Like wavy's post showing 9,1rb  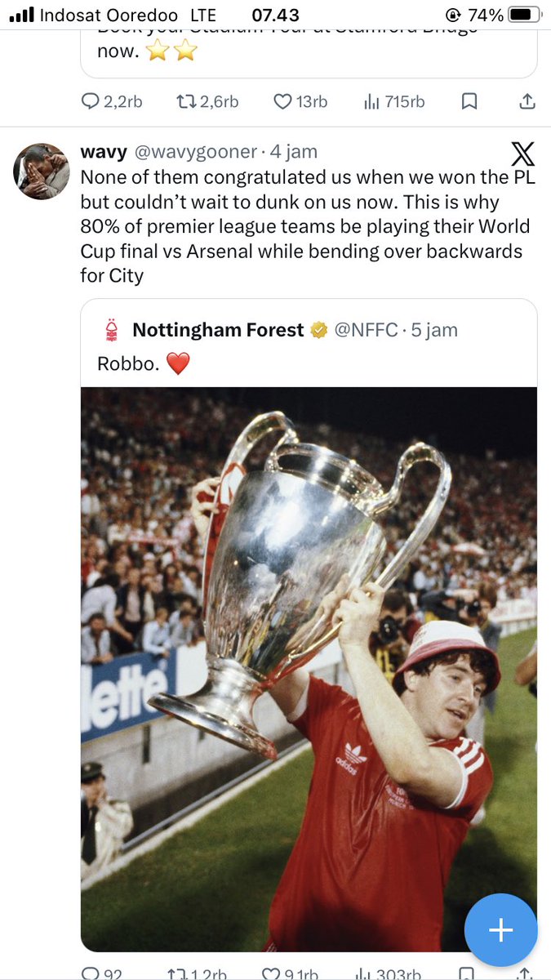pos(272,973)
